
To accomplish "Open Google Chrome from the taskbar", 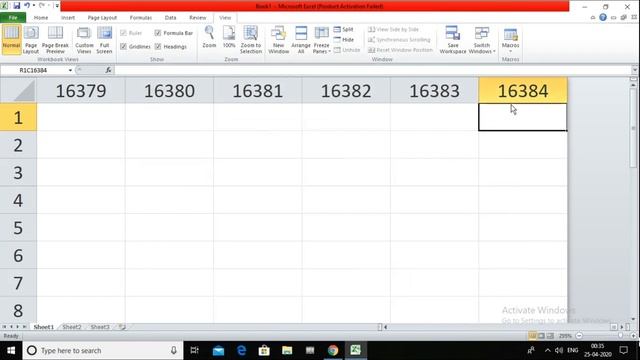I will tap(333, 350).
